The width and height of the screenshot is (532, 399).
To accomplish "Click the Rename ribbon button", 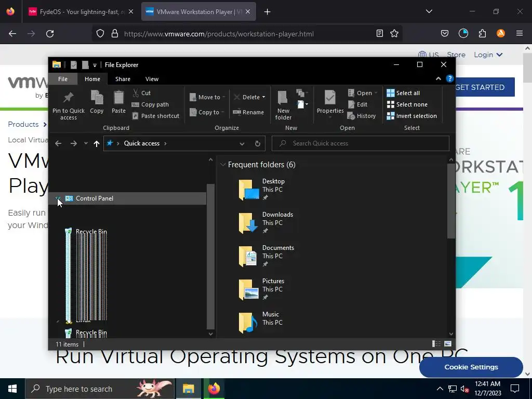I will pos(248,112).
